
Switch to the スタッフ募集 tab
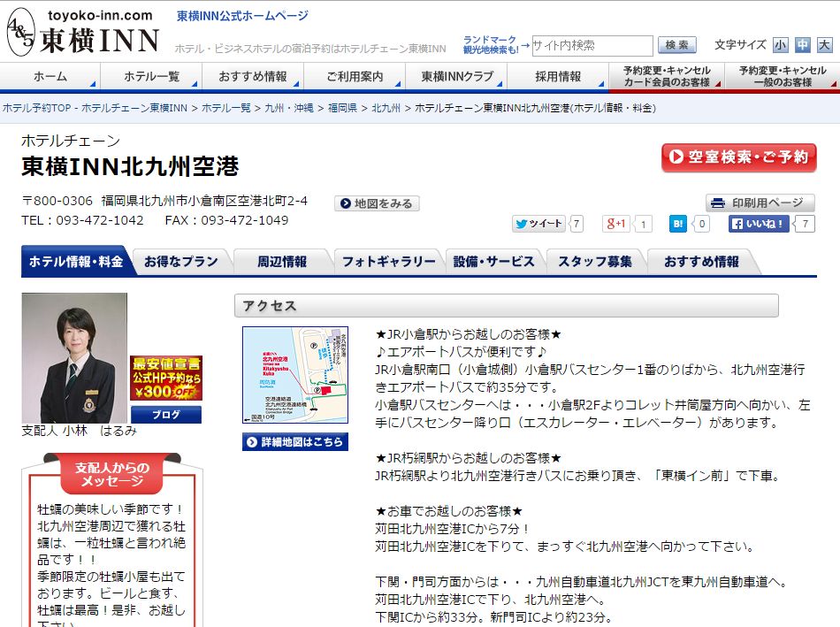(595, 262)
